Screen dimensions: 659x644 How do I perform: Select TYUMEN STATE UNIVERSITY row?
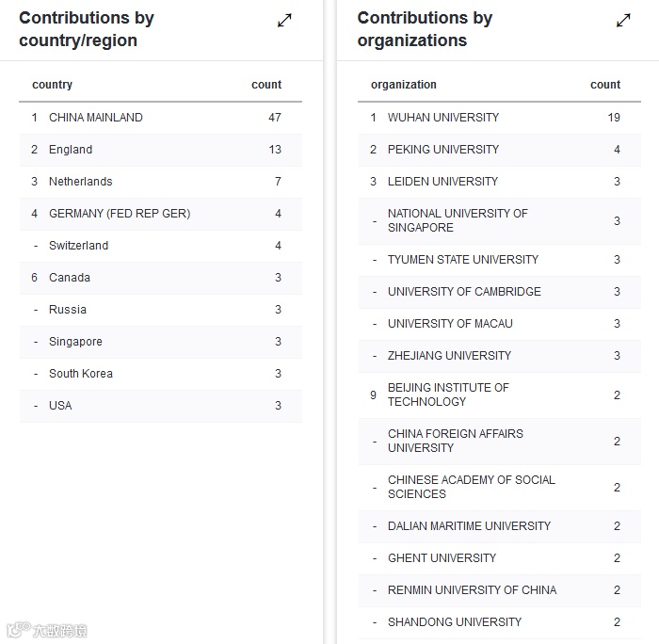coord(463,260)
